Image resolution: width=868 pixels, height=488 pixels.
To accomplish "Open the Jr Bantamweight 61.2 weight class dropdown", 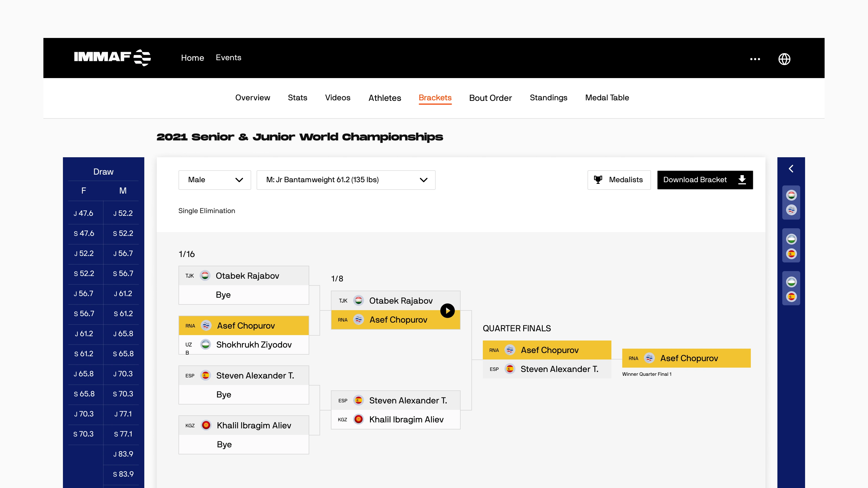I will [x=346, y=180].
